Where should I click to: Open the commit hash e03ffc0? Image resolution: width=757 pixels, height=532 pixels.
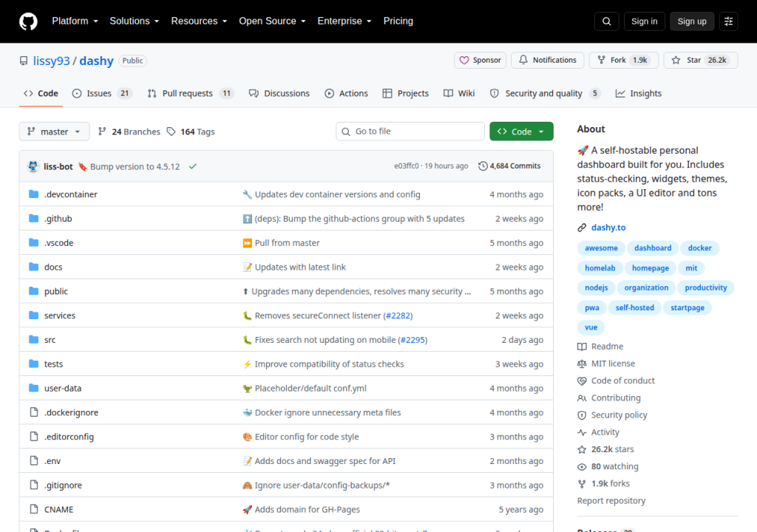tap(407, 166)
